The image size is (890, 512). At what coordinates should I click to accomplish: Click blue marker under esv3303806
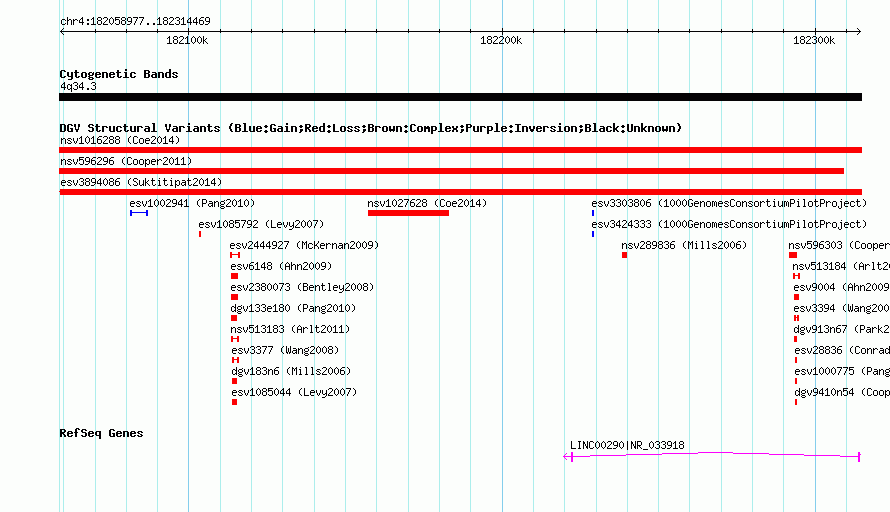pos(593,213)
